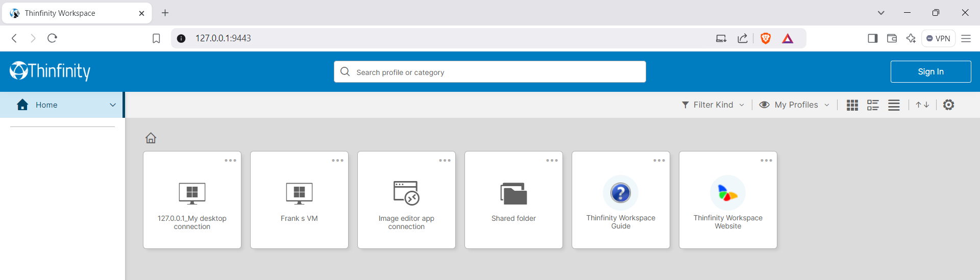The height and width of the screenshot is (280, 980).
Task: Open the 127.0.0.1_My desktop connection icon
Action: (x=192, y=193)
